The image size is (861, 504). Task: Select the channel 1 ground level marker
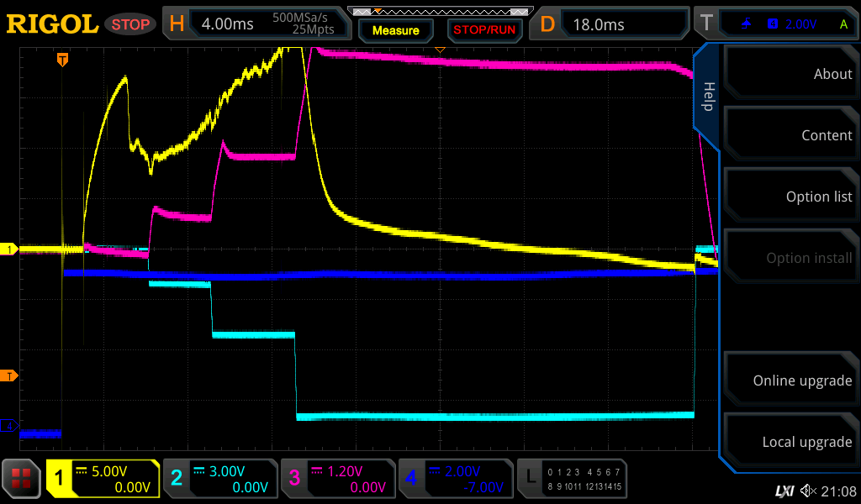pyautogui.click(x=9, y=249)
